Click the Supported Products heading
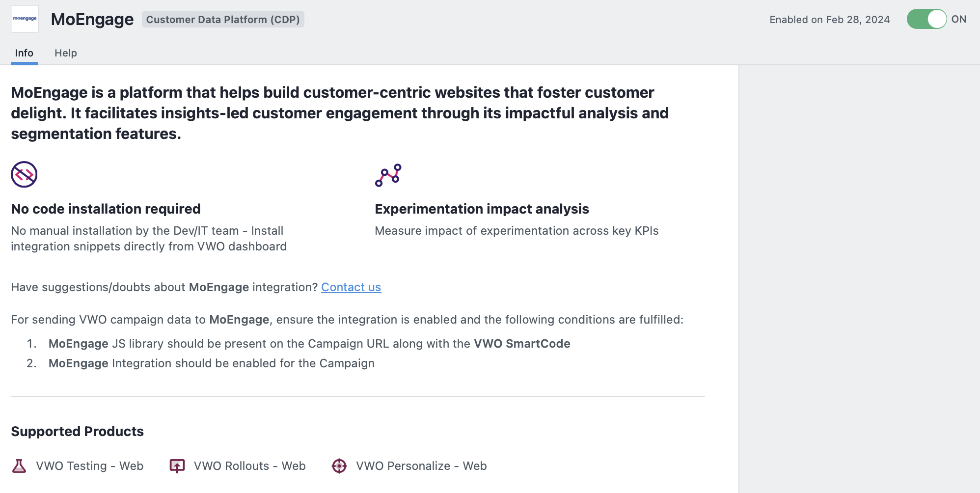Screen dimensions: 980x493 coord(78,432)
